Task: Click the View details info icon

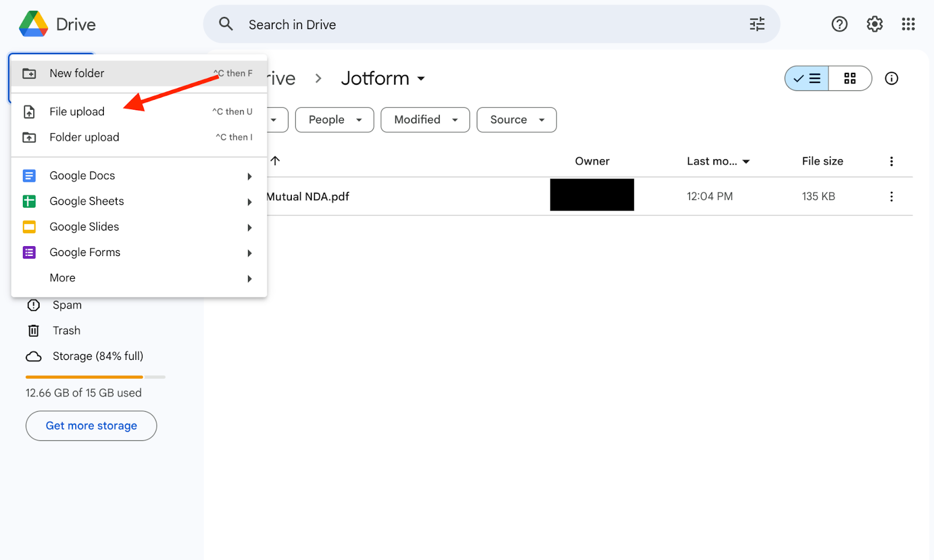Action: point(891,78)
